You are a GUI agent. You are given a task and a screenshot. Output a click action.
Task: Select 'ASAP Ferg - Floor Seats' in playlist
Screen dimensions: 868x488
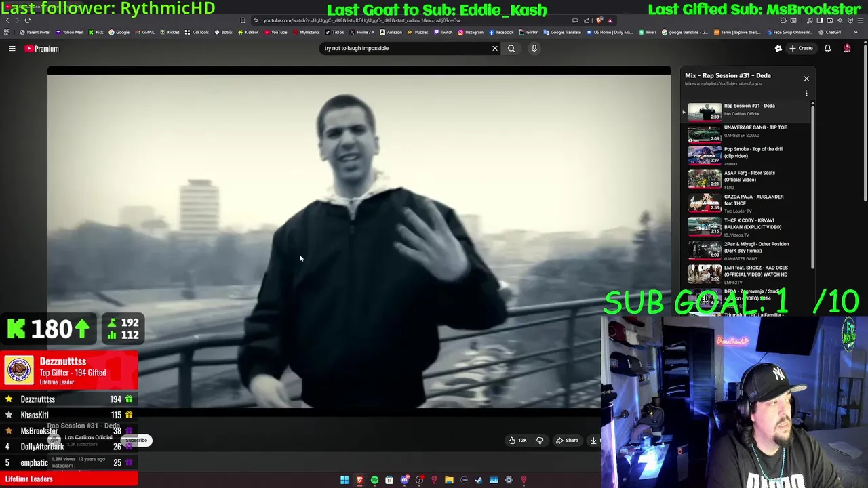point(747,179)
